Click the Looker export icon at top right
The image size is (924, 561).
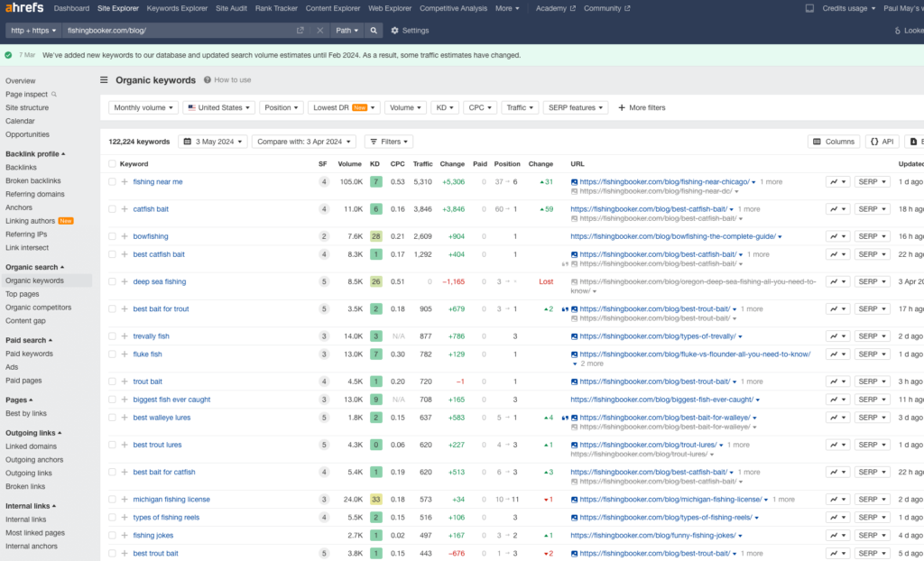click(897, 30)
